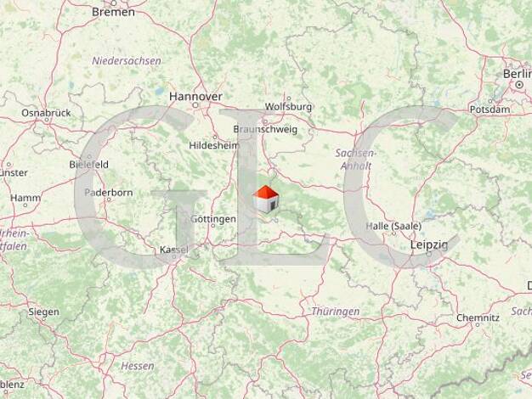The width and height of the screenshot is (532, 399).
Task: Click the Siegen city label
Action: tap(44, 312)
